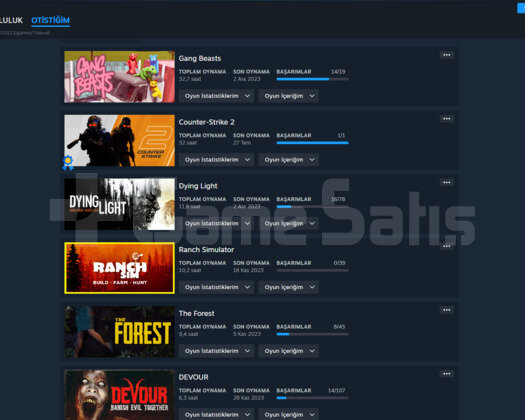This screenshot has height=420, width=525.
Task: Open The Forest more options menu
Action: [446, 310]
